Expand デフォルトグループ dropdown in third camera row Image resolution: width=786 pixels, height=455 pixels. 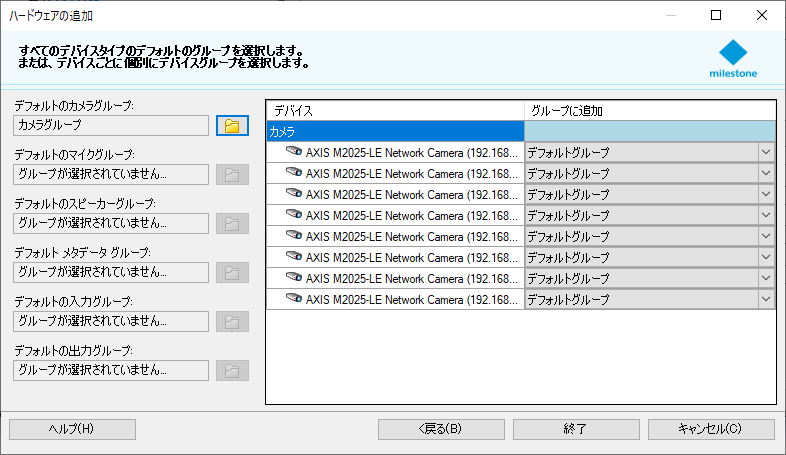pyautogui.click(x=765, y=194)
